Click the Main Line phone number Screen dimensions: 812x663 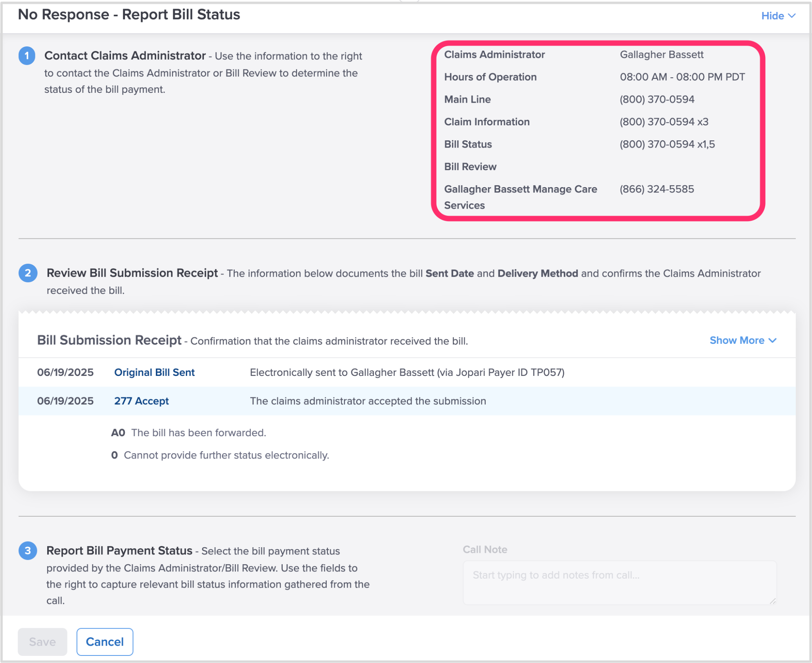coord(657,100)
